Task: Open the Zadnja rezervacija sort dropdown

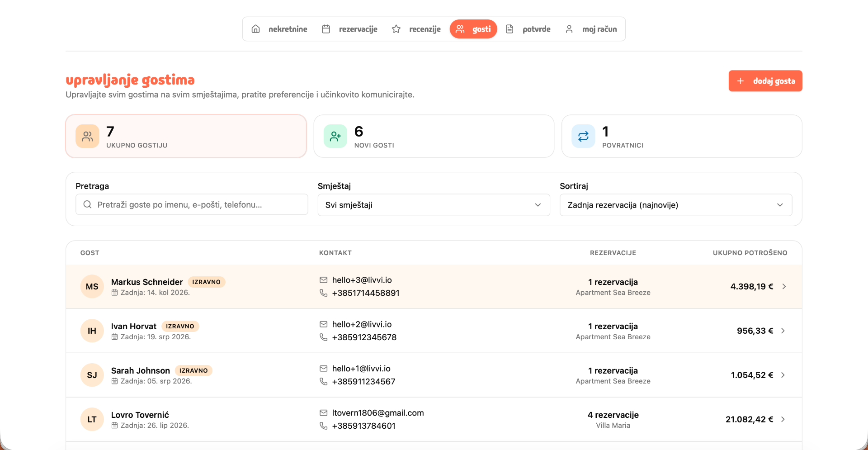Action: [x=675, y=205]
